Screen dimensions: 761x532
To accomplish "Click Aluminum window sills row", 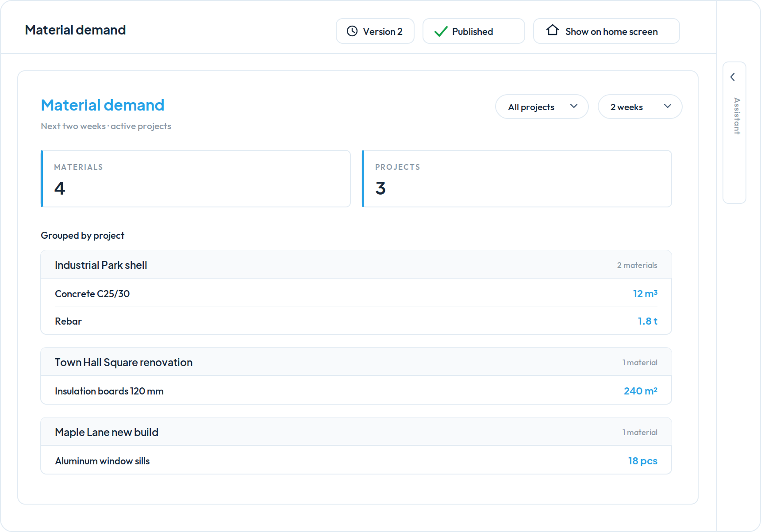I will [356, 460].
